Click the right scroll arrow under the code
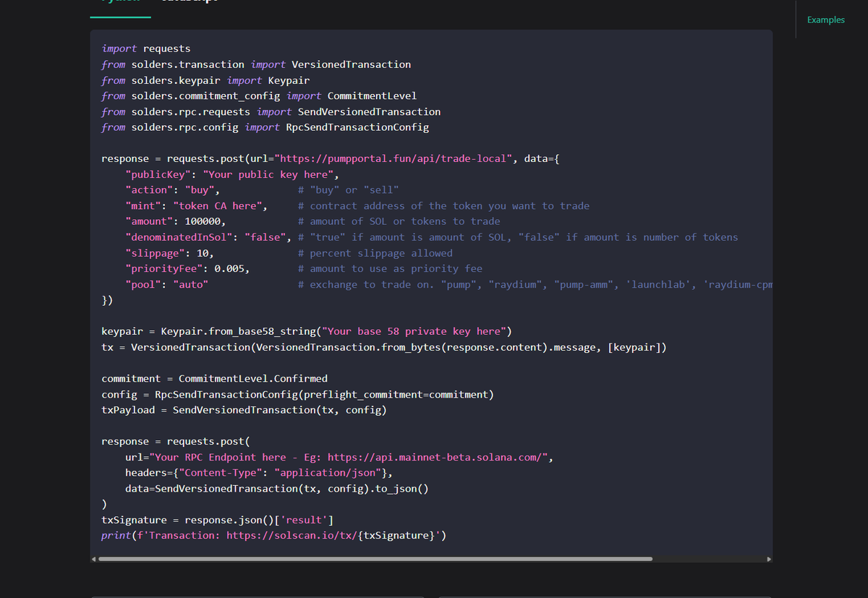The height and width of the screenshot is (598, 868). [x=769, y=559]
